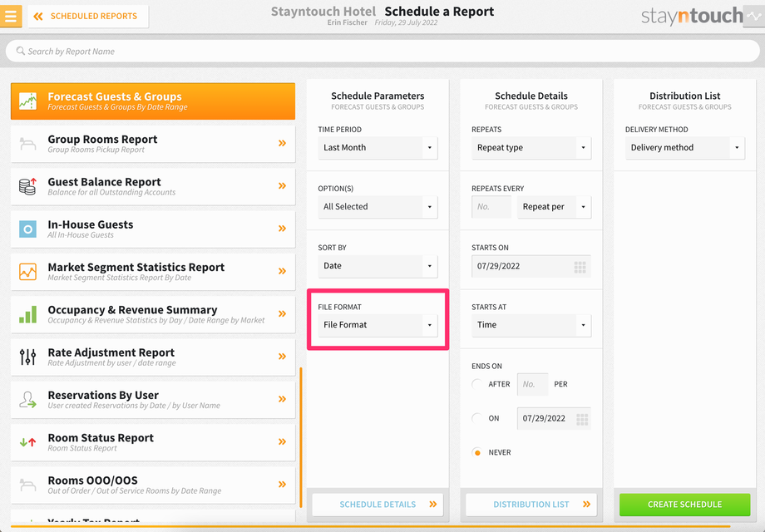The height and width of the screenshot is (532, 765).
Task: Select the Group Rooms Report title
Action: (102, 139)
